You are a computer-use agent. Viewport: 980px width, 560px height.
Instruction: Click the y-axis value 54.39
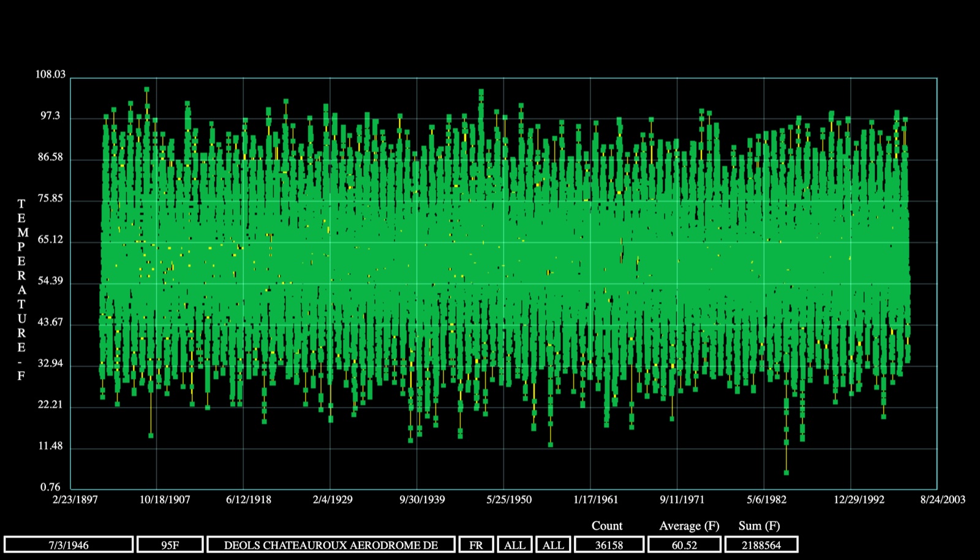tap(50, 281)
